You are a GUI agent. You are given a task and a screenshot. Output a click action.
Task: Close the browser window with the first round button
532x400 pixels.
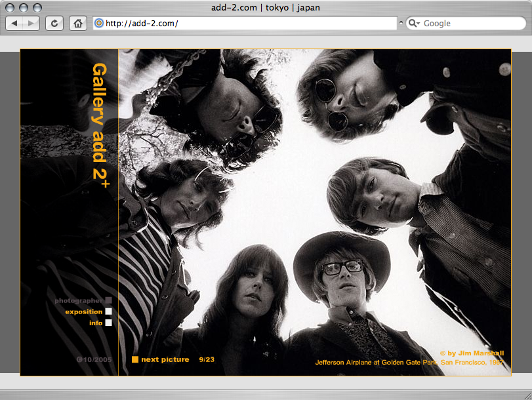point(10,7)
